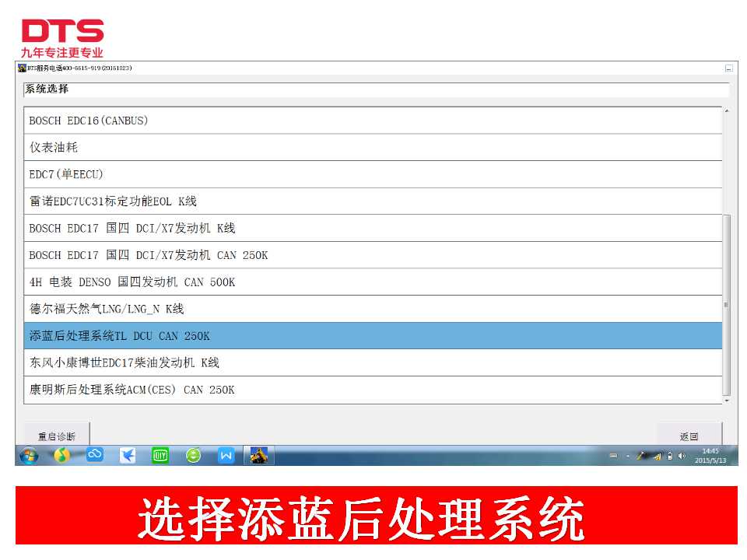Select BOSCH EDC16(CANBUS) system
This screenshot has width=747, height=560.
(373, 121)
